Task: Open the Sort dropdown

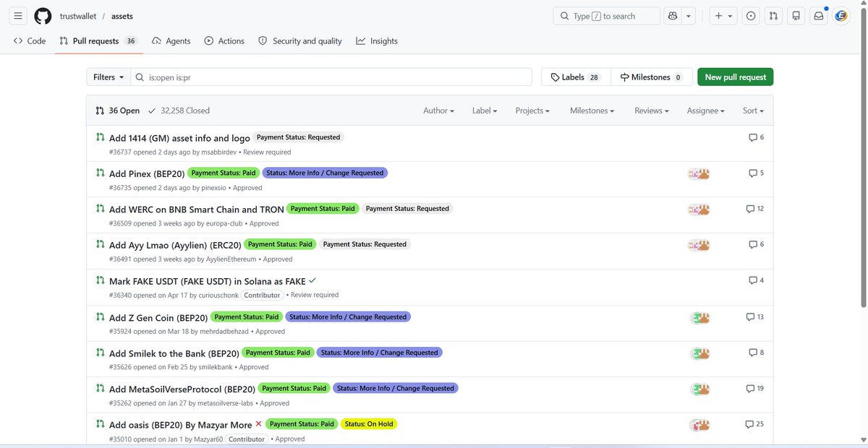Action: (x=753, y=111)
